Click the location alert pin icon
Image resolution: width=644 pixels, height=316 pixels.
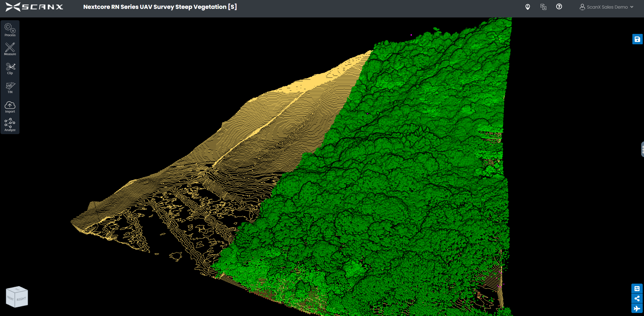pyautogui.click(x=527, y=7)
